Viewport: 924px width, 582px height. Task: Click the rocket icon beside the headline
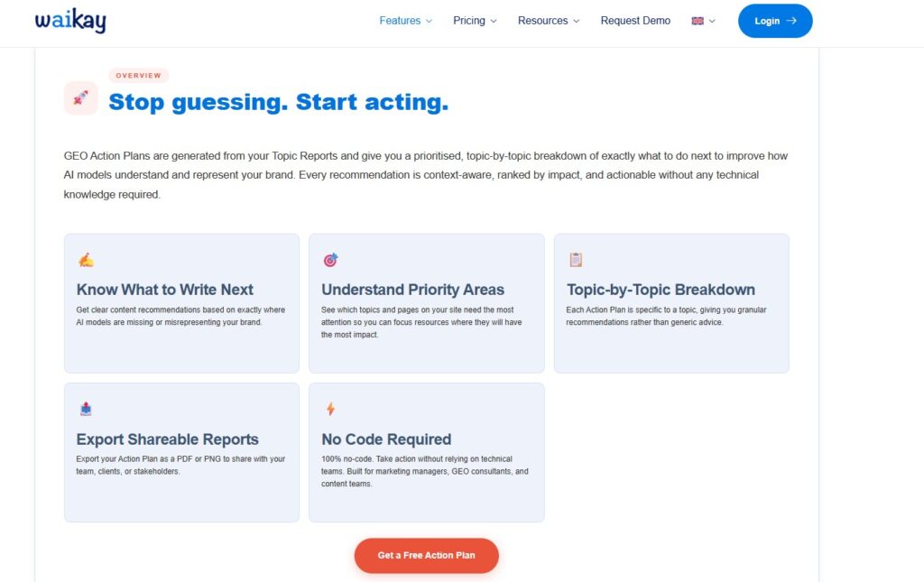point(80,97)
